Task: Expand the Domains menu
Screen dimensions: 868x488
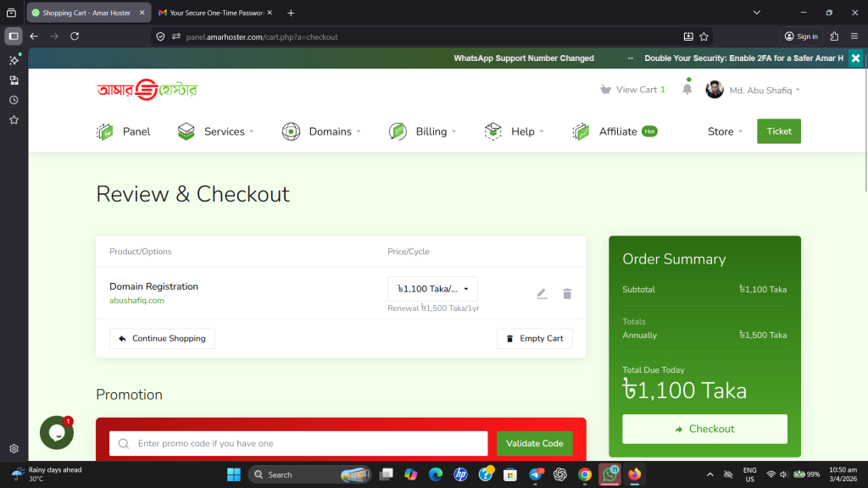Action: pyautogui.click(x=334, y=131)
